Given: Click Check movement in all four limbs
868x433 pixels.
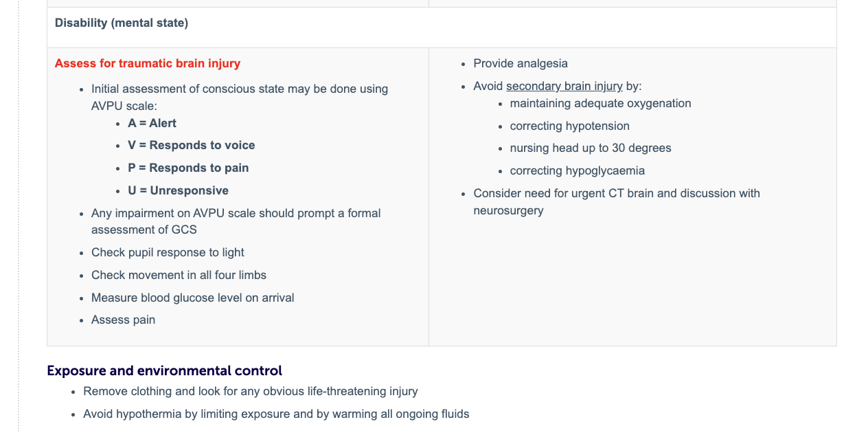Looking at the screenshot, I should [x=179, y=275].
